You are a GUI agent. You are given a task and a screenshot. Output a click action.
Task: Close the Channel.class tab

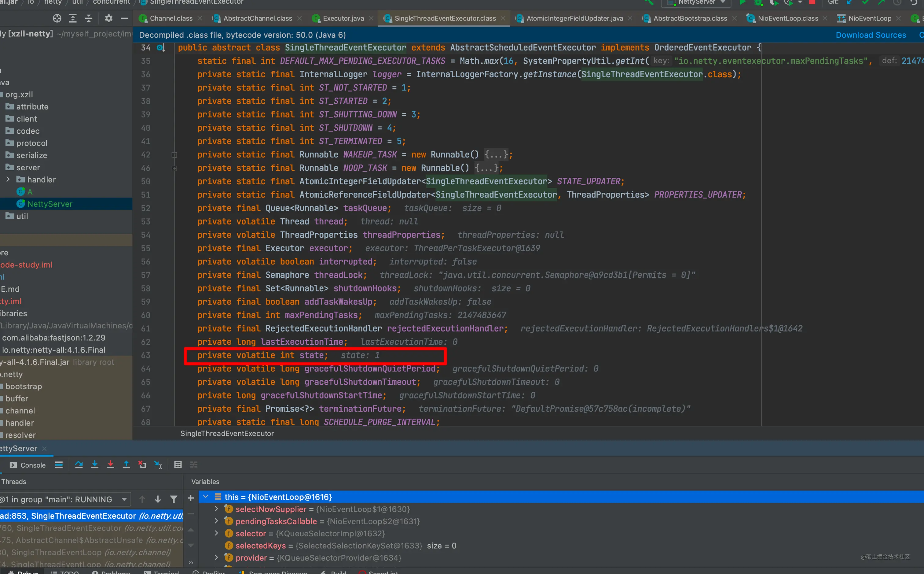coord(200,18)
